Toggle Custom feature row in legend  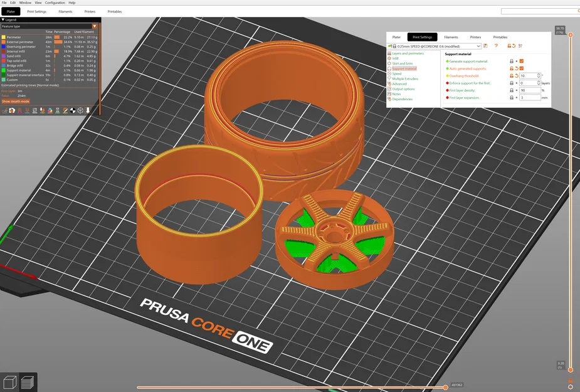tap(49, 80)
